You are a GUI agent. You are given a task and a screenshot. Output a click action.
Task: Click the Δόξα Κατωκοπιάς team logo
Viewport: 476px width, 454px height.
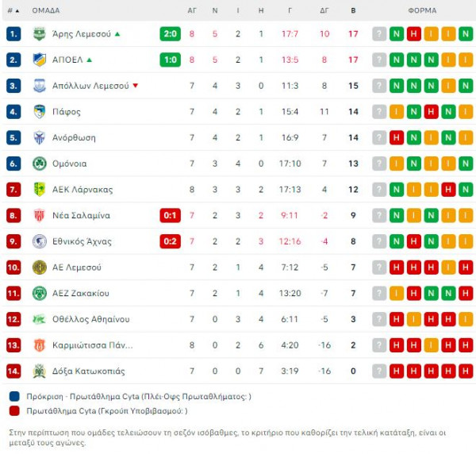point(39,371)
